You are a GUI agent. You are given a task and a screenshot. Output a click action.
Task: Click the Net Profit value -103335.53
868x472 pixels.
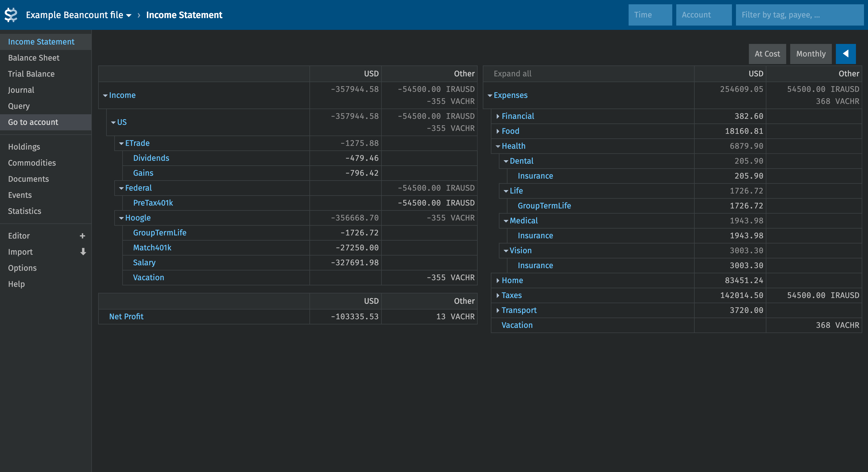click(x=354, y=317)
